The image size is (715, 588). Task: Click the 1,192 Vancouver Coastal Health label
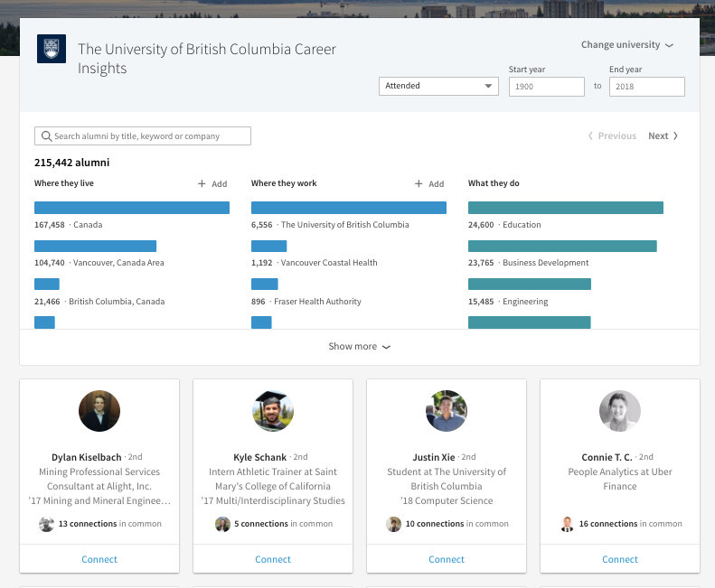pyautogui.click(x=315, y=263)
